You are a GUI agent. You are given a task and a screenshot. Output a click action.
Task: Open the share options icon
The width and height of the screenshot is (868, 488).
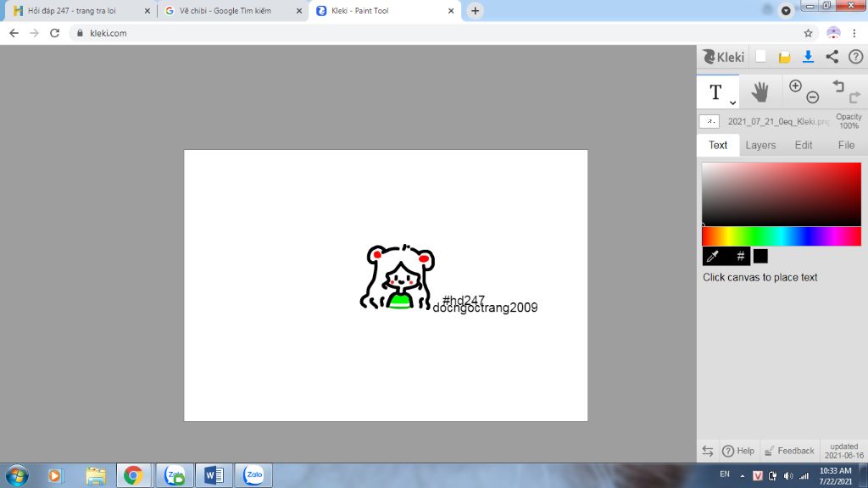[832, 57]
